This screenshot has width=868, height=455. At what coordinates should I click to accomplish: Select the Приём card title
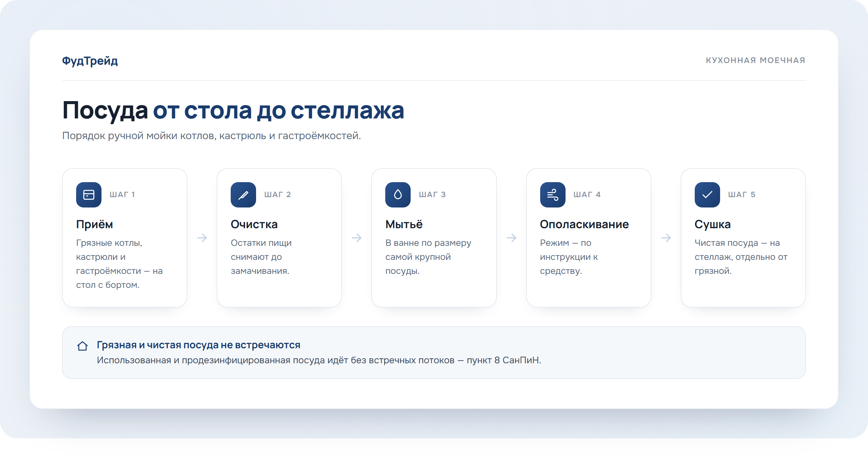coord(95,224)
